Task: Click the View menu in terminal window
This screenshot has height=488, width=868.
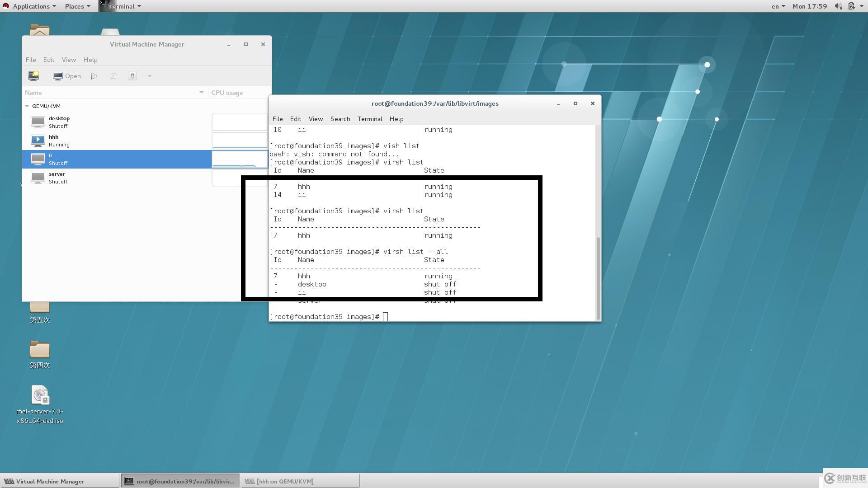Action: (315, 118)
